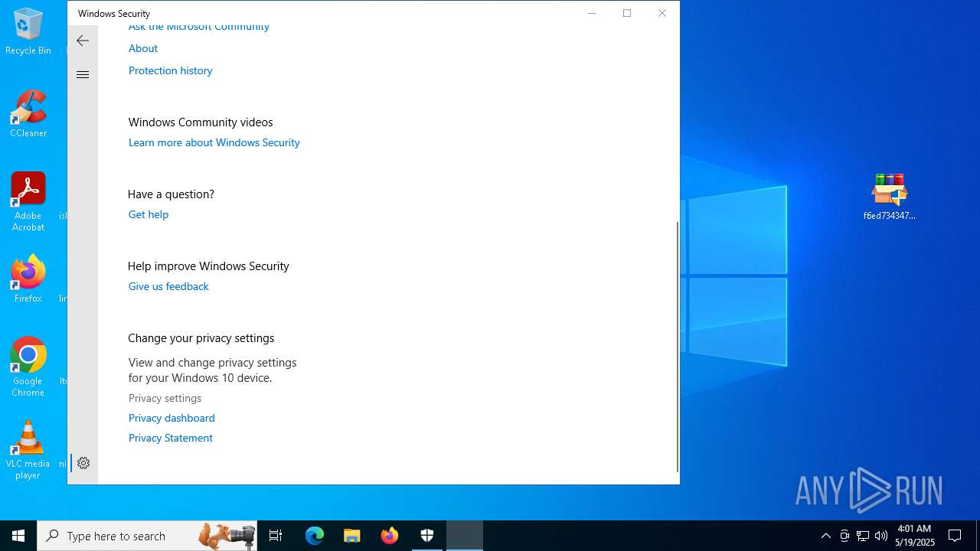
Task: Open the Privacy settings link
Action: [x=165, y=398]
